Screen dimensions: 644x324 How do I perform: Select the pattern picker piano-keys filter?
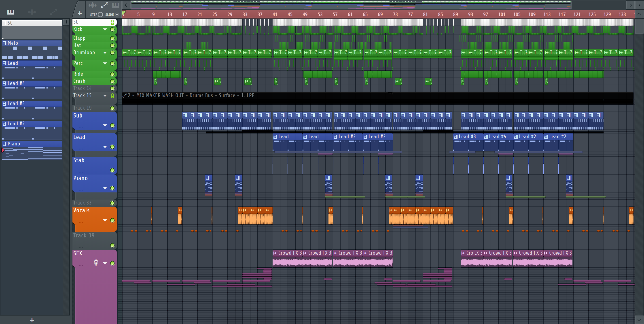click(x=11, y=12)
